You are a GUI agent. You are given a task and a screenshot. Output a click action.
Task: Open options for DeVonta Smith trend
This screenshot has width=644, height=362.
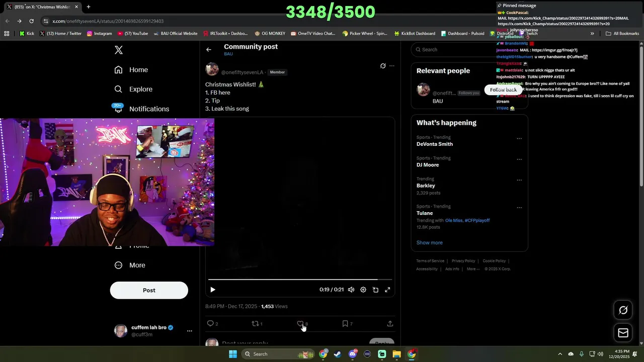tap(519, 139)
